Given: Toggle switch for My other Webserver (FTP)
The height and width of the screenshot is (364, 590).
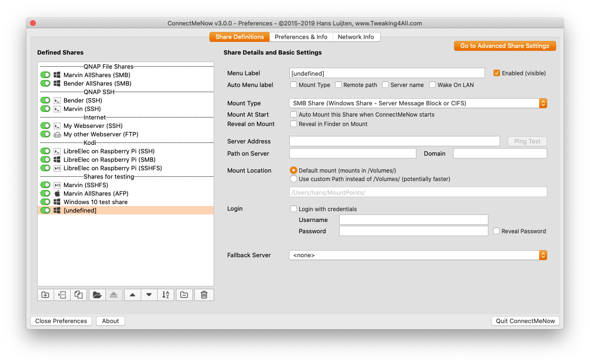Looking at the screenshot, I should [45, 134].
